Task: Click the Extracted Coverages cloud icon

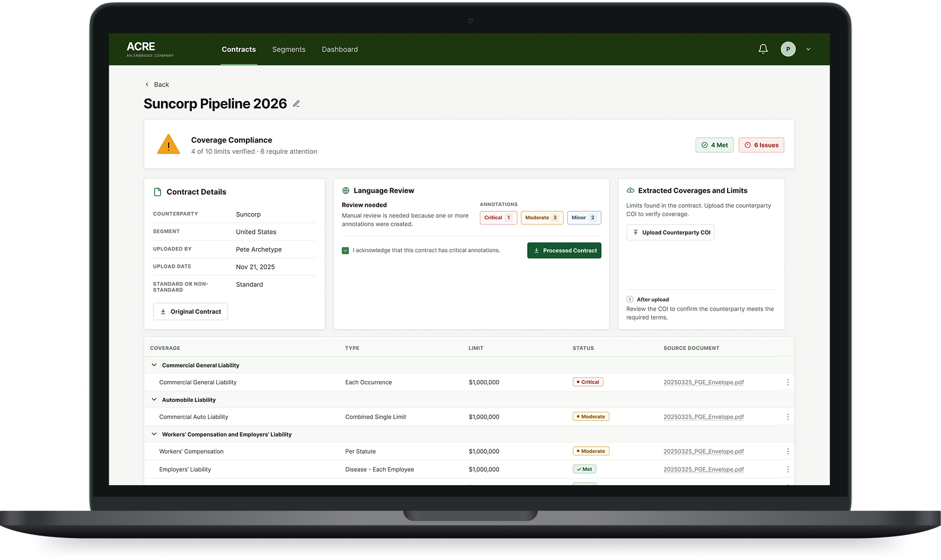Action: pyautogui.click(x=630, y=191)
